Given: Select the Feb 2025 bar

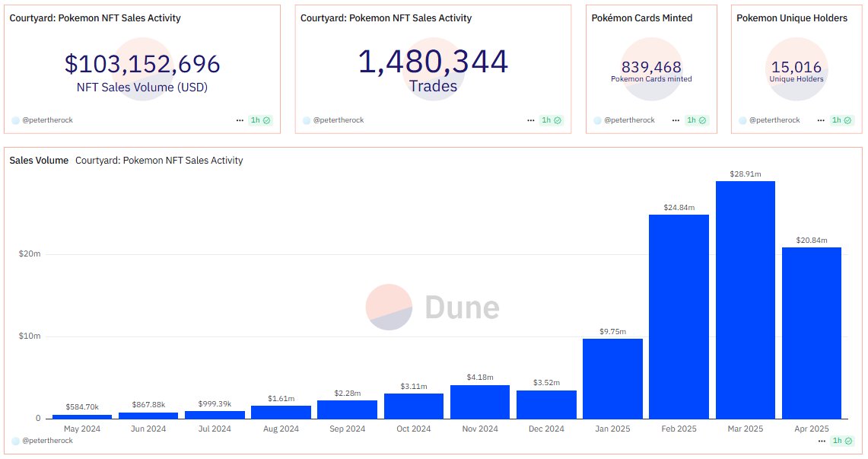Looking at the screenshot, I should [679, 317].
